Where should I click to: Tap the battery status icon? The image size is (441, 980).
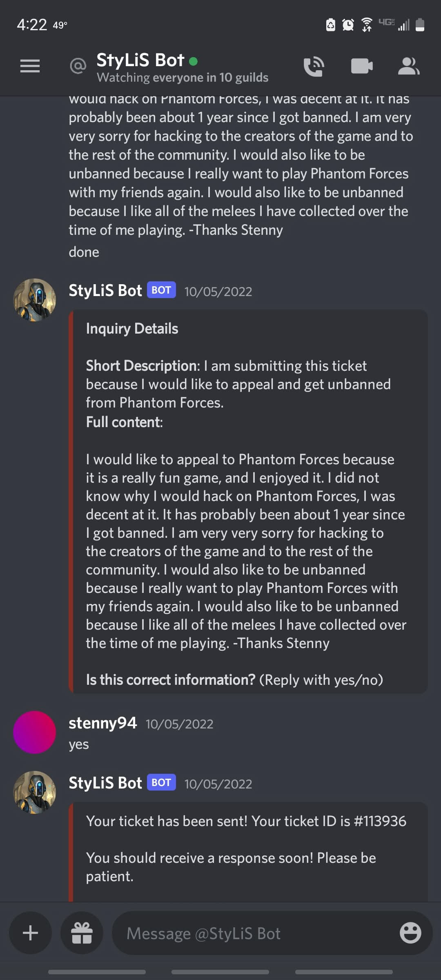[x=420, y=25]
